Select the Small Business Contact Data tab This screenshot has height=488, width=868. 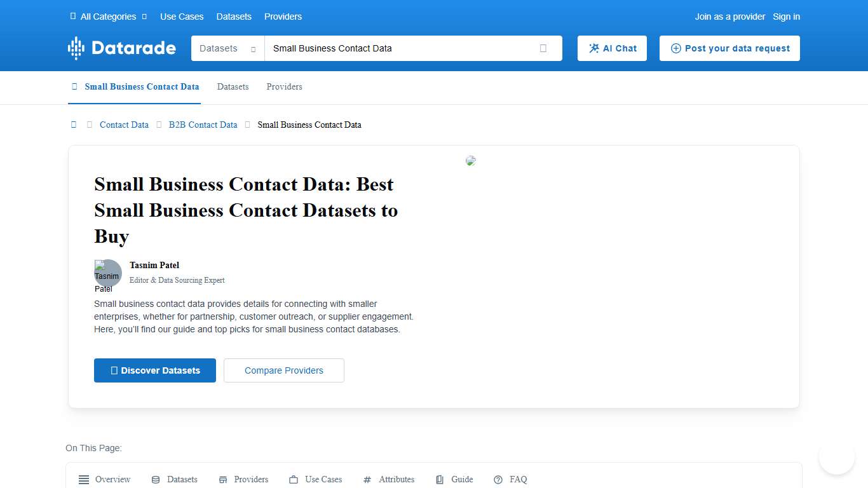142,86
